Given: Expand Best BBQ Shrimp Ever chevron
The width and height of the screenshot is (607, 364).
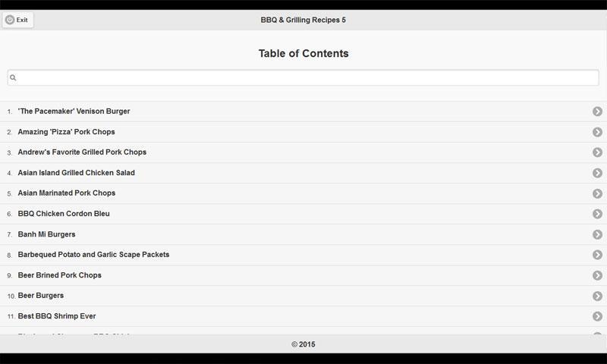Looking at the screenshot, I should coord(597,316).
